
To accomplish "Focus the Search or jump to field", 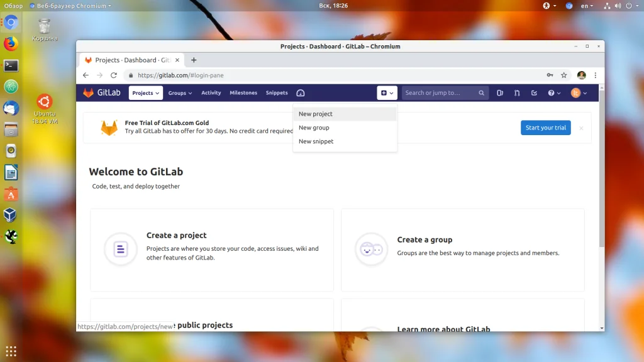I will [445, 93].
